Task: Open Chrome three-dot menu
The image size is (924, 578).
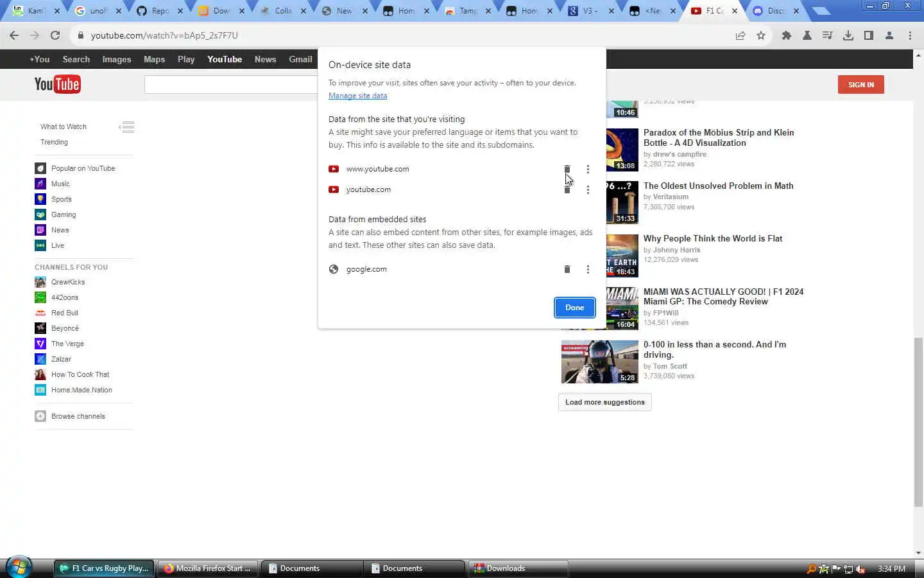Action: click(910, 35)
